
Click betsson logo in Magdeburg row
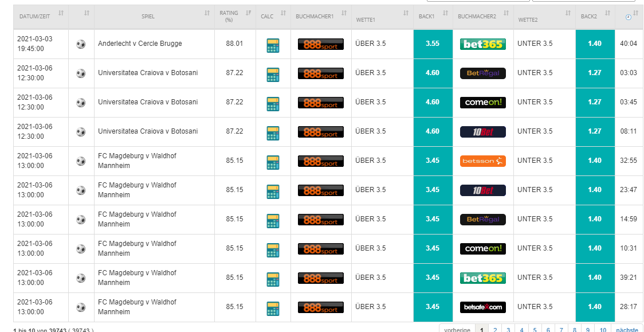click(x=482, y=161)
